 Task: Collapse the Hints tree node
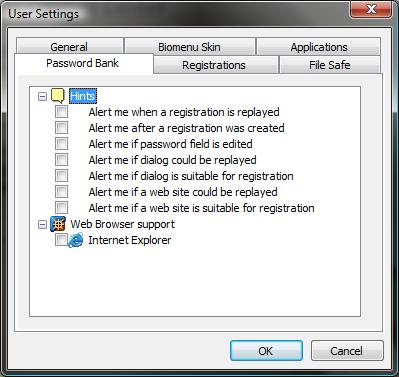coord(42,97)
